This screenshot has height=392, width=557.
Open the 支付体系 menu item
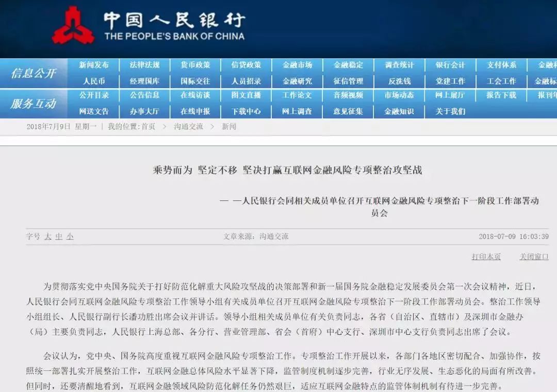click(501, 65)
